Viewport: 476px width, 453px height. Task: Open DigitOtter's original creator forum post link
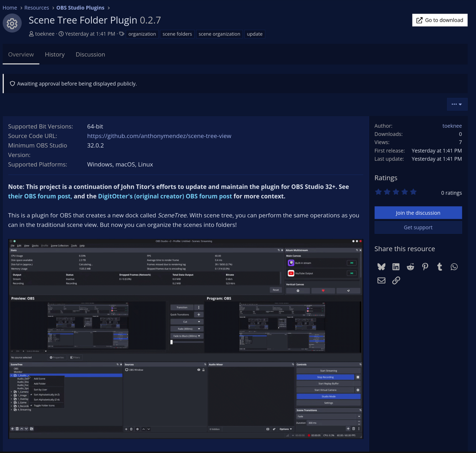tap(165, 196)
